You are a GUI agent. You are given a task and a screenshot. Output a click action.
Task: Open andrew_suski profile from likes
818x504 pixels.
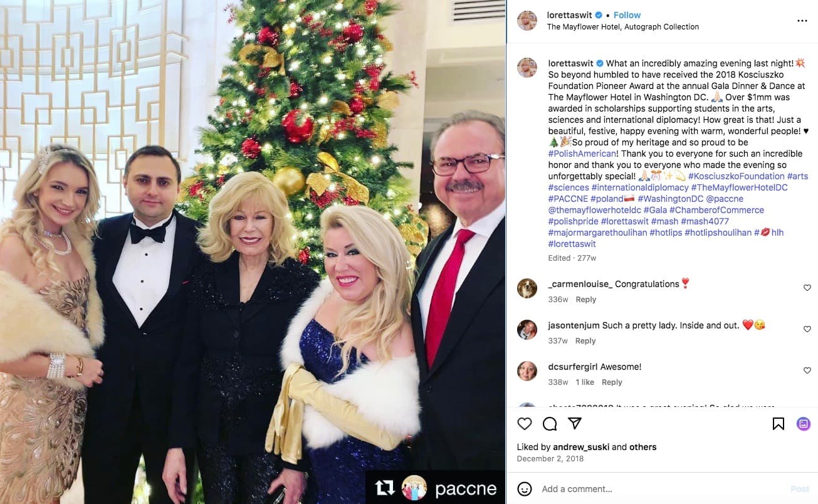click(x=581, y=447)
